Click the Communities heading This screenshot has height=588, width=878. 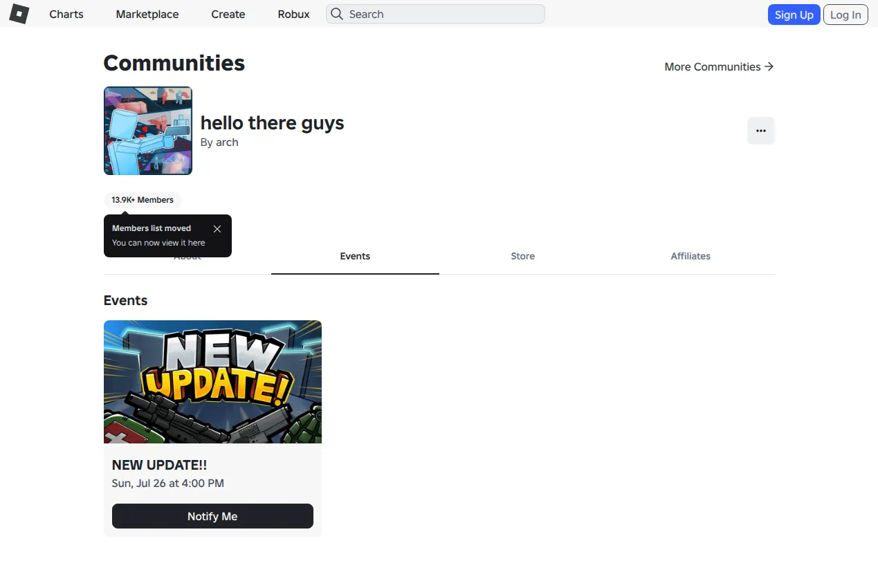[174, 63]
